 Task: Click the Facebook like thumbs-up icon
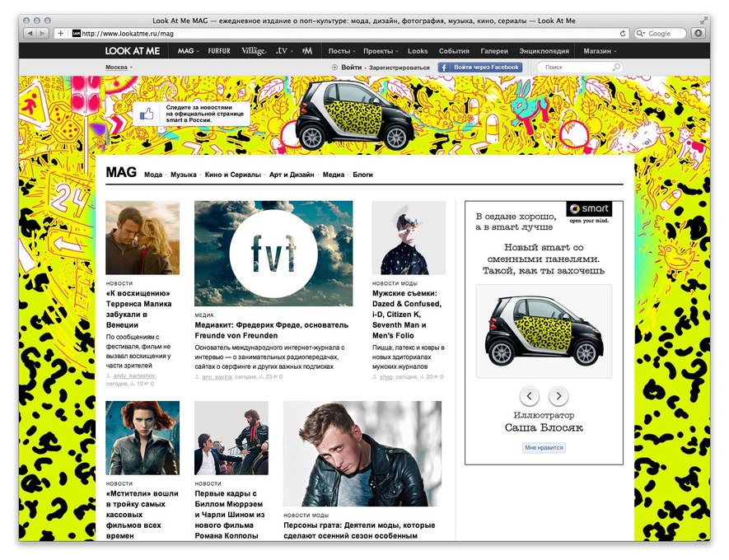point(147,115)
